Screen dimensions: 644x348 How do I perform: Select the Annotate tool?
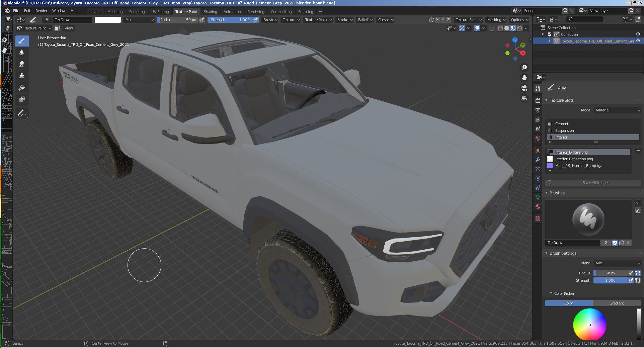pos(22,113)
